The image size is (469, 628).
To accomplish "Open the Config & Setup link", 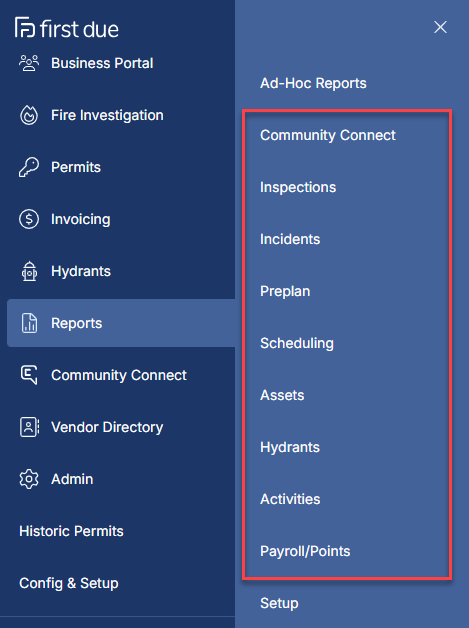I will (x=69, y=584).
